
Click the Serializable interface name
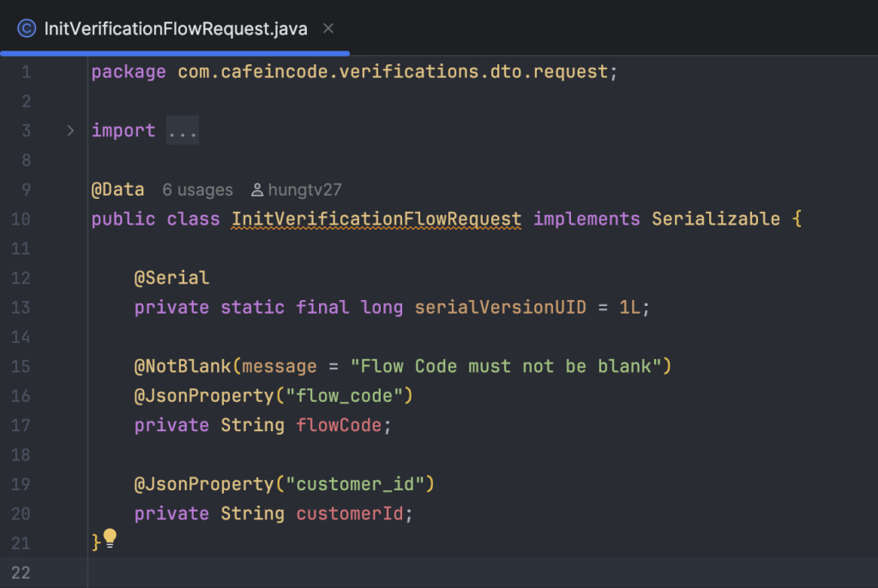click(716, 219)
